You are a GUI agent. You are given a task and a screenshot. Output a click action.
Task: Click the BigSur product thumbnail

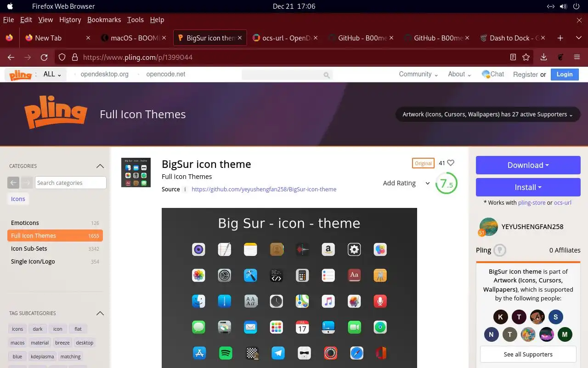tap(136, 172)
